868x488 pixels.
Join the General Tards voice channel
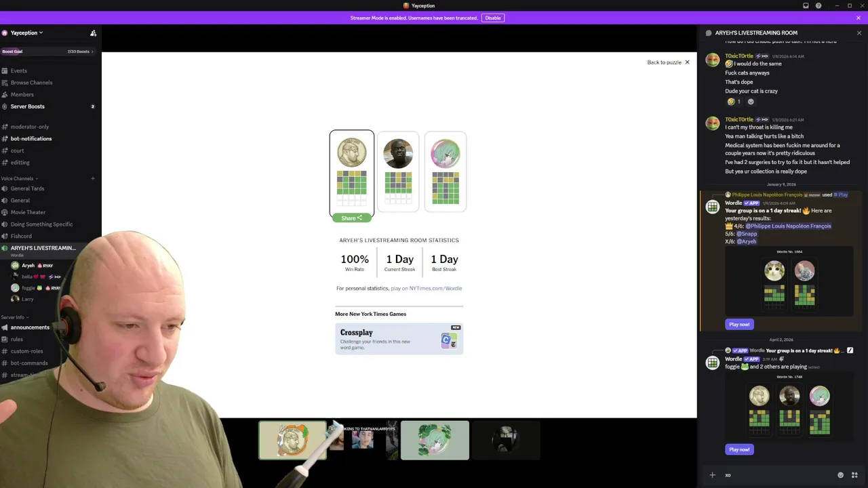pyautogui.click(x=27, y=188)
